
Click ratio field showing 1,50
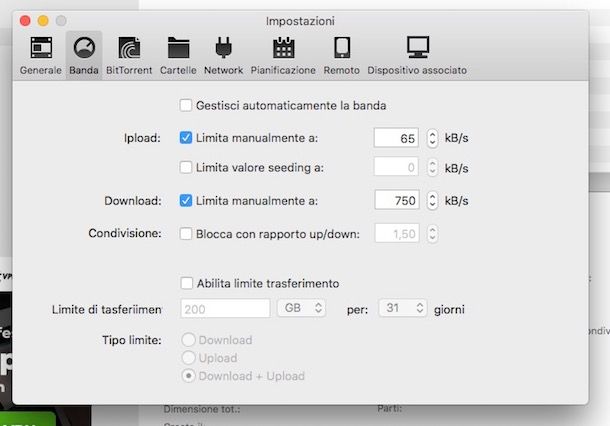(397, 233)
